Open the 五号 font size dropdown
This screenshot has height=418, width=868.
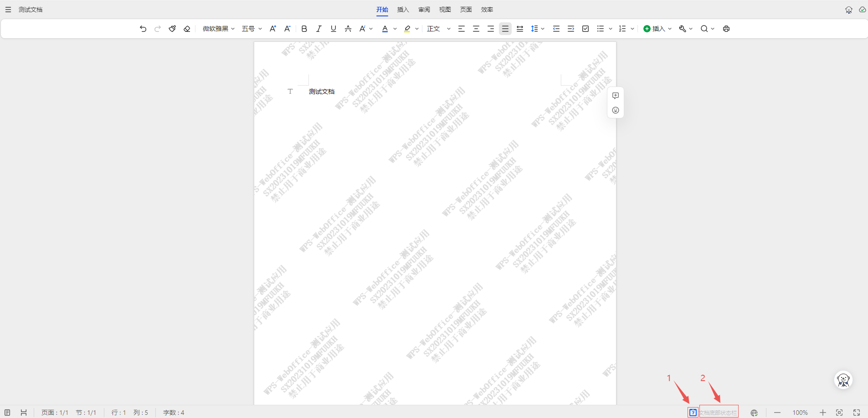tap(252, 29)
